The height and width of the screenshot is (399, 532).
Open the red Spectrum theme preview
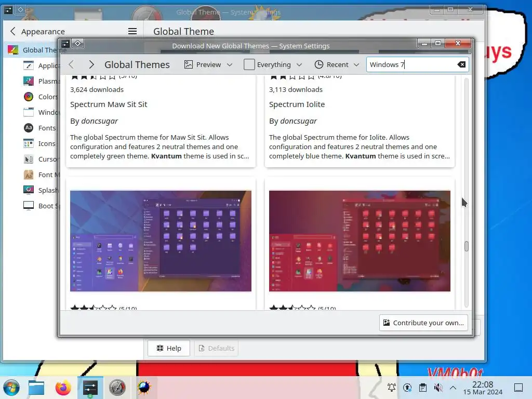pos(360,241)
